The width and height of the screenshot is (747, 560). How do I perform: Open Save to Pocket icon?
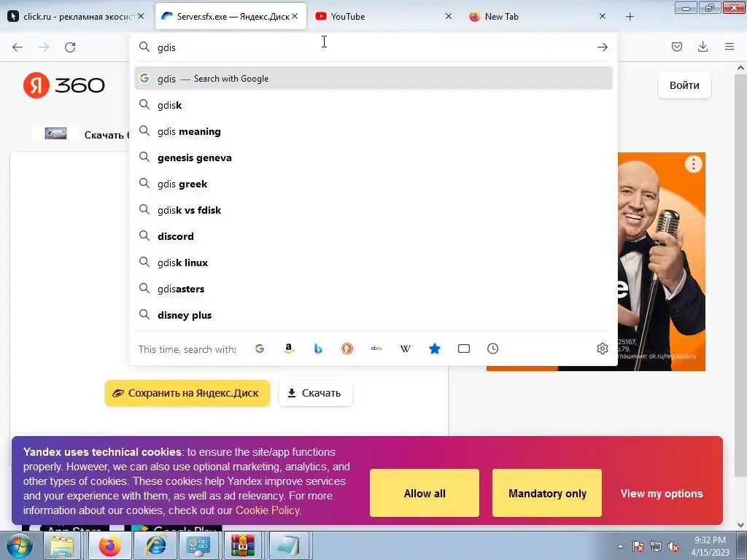[677, 47]
